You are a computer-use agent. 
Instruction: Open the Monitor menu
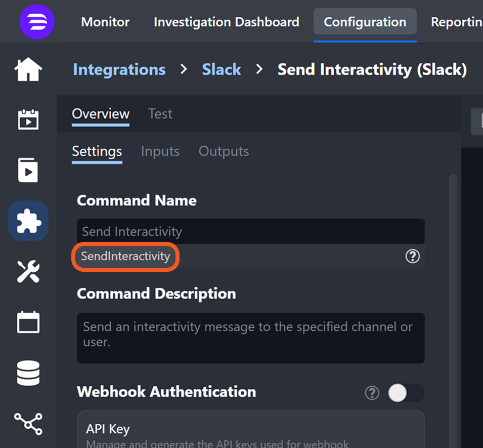[105, 22]
